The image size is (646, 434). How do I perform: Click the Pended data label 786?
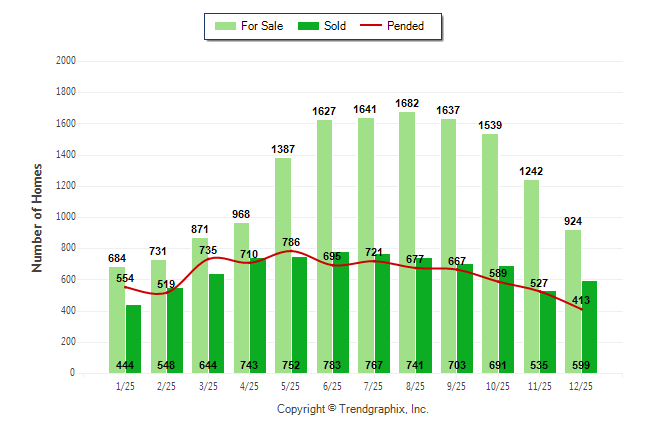tap(291, 242)
